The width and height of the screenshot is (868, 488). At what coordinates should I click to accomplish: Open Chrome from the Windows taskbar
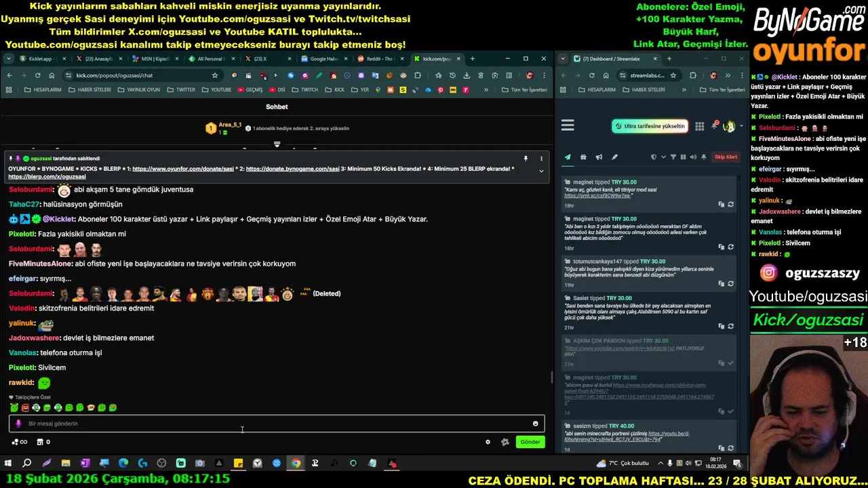(296, 464)
